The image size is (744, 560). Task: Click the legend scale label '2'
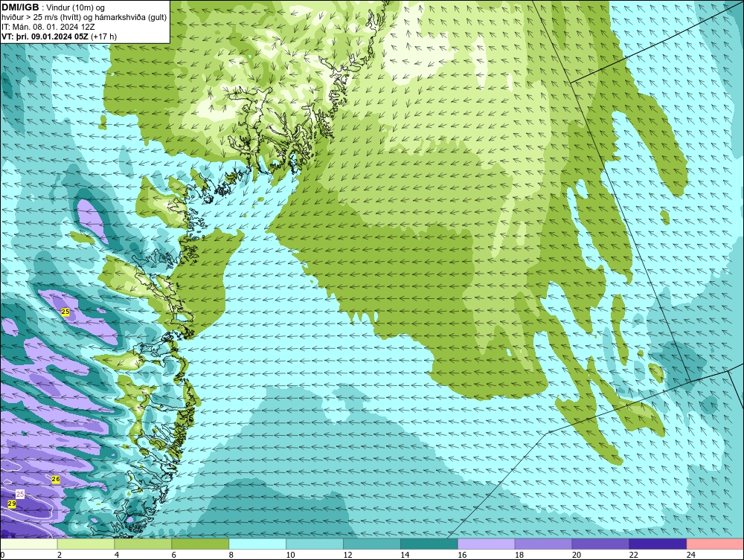[x=60, y=555]
